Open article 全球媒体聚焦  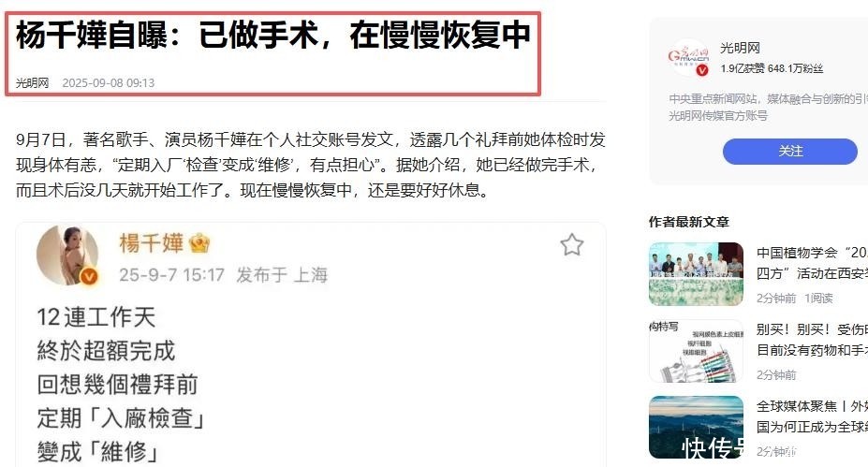[x=812, y=416]
